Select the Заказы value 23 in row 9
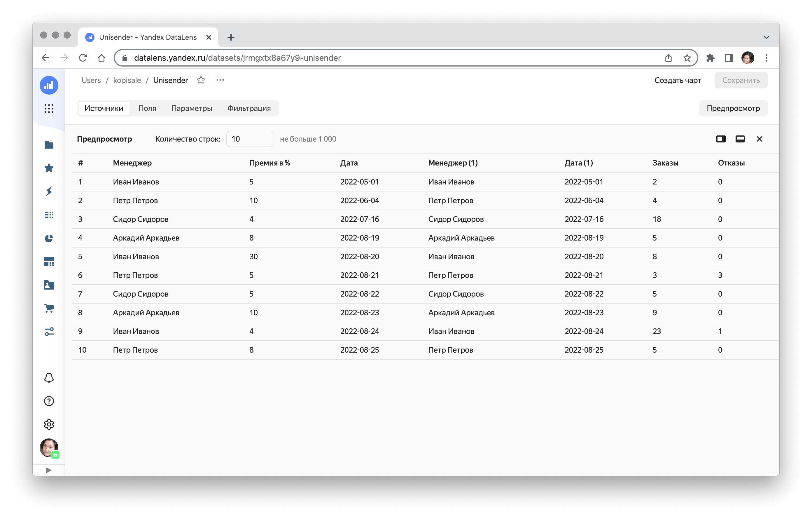The image size is (812, 519). coord(657,331)
